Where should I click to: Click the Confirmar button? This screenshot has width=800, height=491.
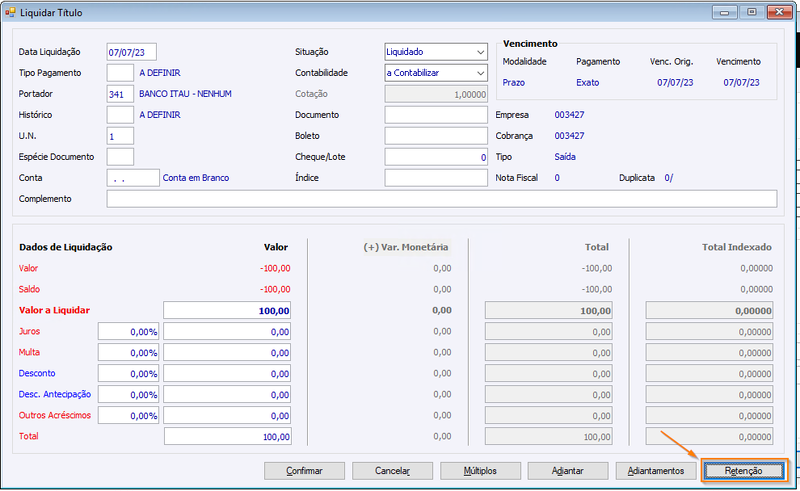click(x=304, y=471)
